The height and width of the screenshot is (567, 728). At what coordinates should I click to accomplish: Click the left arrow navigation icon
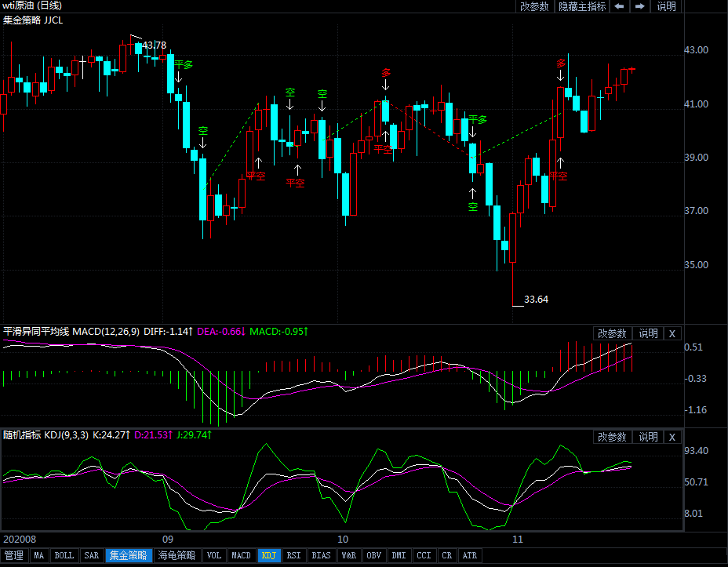tap(619, 6)
